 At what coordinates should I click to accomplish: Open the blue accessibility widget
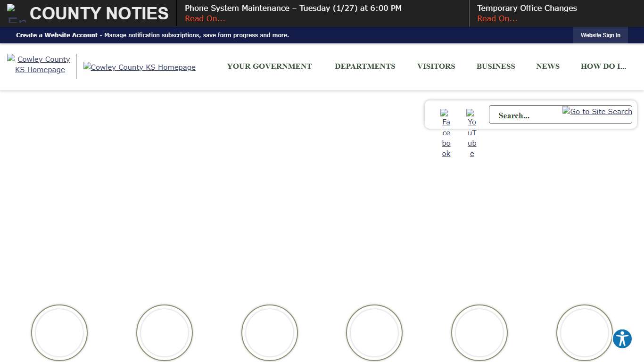point(622,338)
